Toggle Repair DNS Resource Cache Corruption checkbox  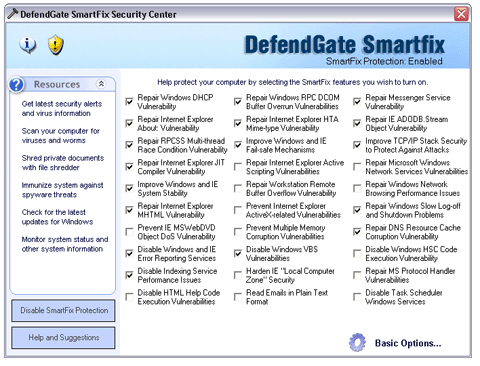(357, 231)
